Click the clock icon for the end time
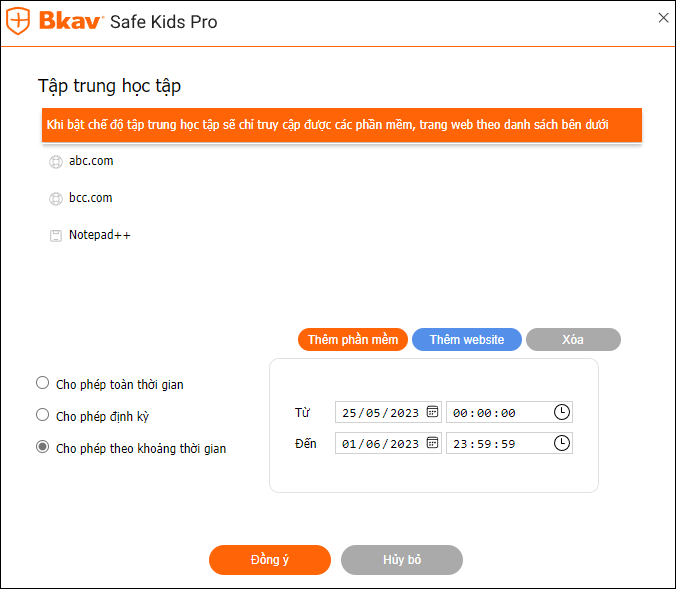The height and width of the screenshot is (589, 676). (561, 443)
